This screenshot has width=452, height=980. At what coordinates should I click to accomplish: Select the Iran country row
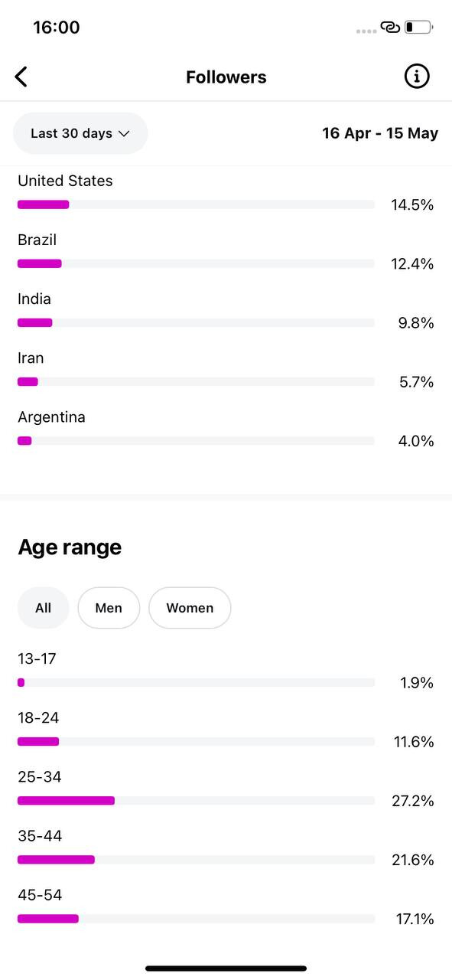click(226, 370)
